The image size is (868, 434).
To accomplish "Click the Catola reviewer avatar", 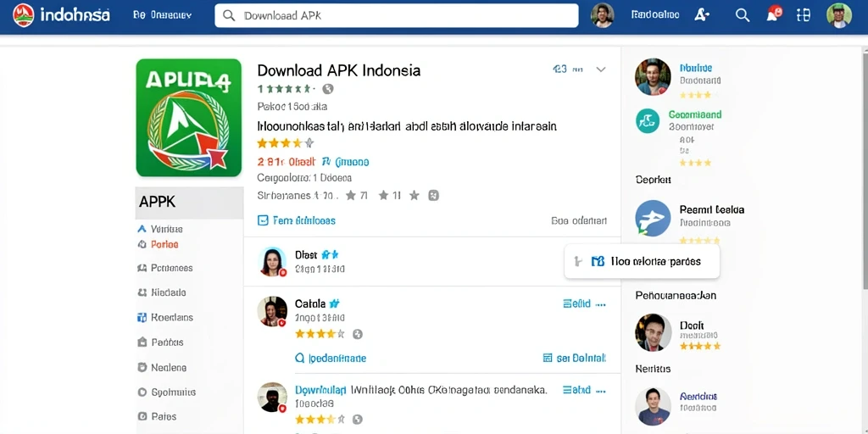I will (x=272, y=311).
